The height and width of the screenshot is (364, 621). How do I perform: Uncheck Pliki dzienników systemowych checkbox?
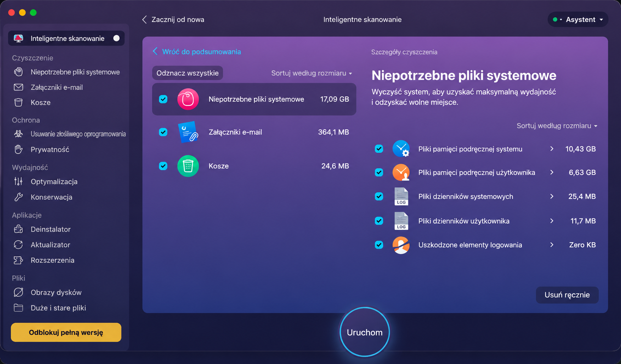[379, 196]
